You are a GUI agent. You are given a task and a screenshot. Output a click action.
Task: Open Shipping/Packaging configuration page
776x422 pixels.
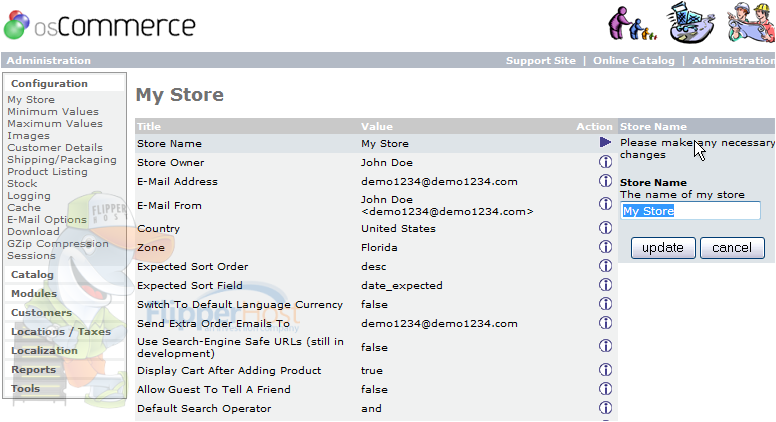pyautogui.click(x=61, y=159)
